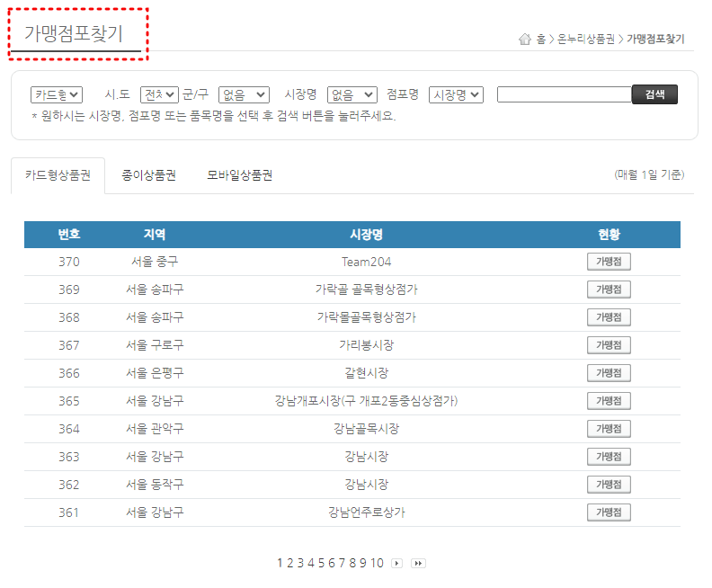Select market name 가락몰골목형상점가
Screen dimensions: 712x588
coord(366,317)
